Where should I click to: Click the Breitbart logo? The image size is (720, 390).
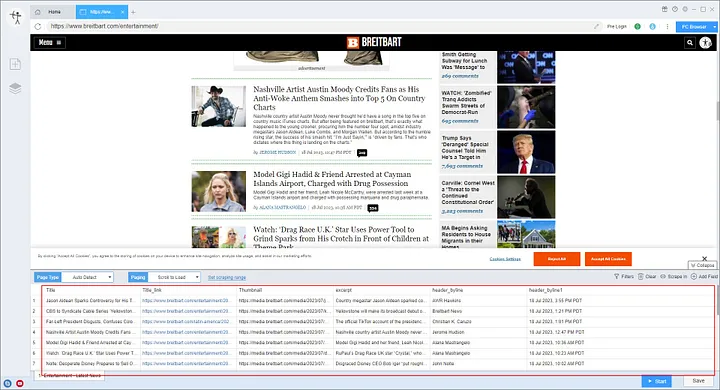tap(374, 42)
